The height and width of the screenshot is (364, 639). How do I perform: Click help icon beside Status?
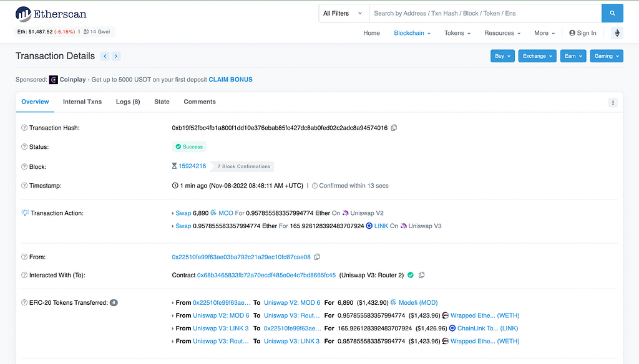[24, 147]
